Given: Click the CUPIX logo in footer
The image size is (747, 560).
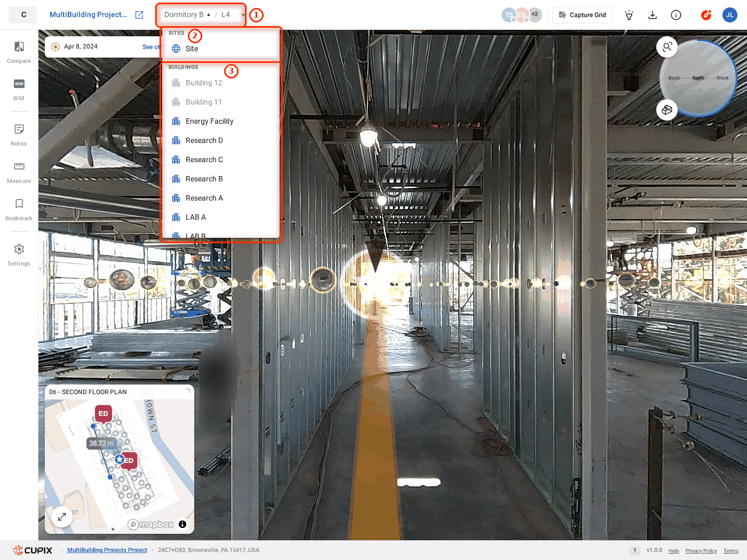Looking at the screenshot, I should 33,550.
